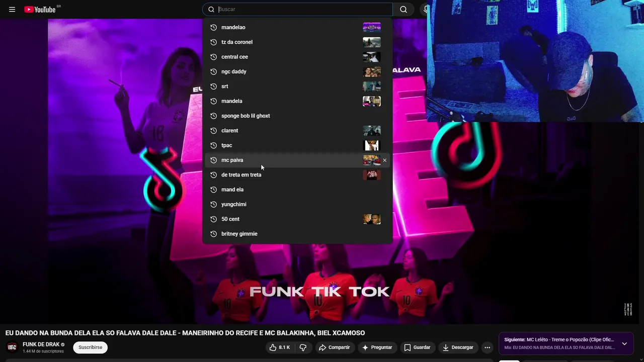Open the thumbnail next to 'de treta em treta'
The image size is (644, 362).
tap(372, 175)
